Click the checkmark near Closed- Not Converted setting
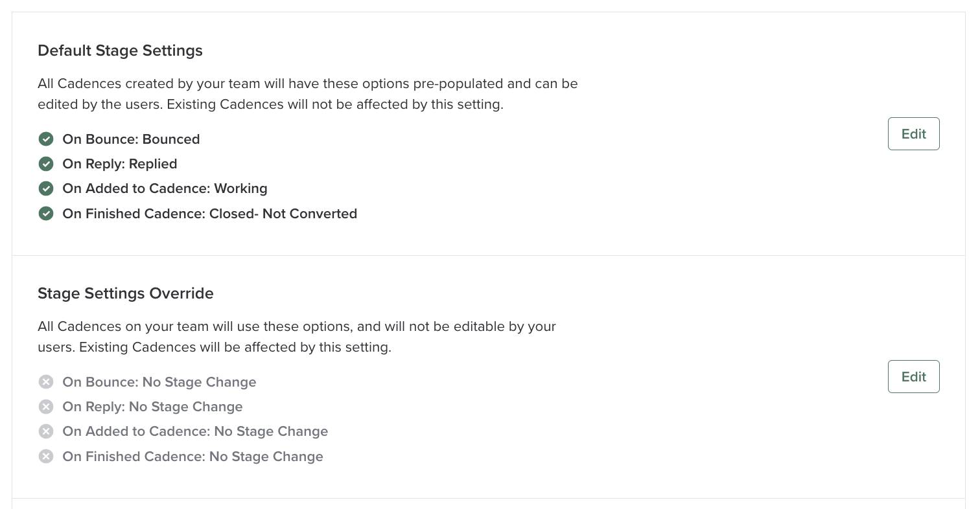This screenshot has height=509, width=980. (46, 213)
